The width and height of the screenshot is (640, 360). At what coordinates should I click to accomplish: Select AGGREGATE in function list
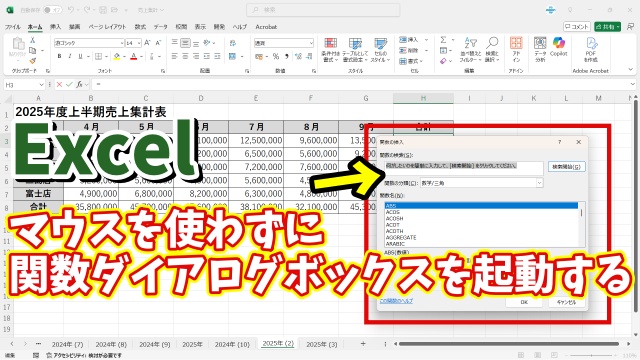point(401,237)
